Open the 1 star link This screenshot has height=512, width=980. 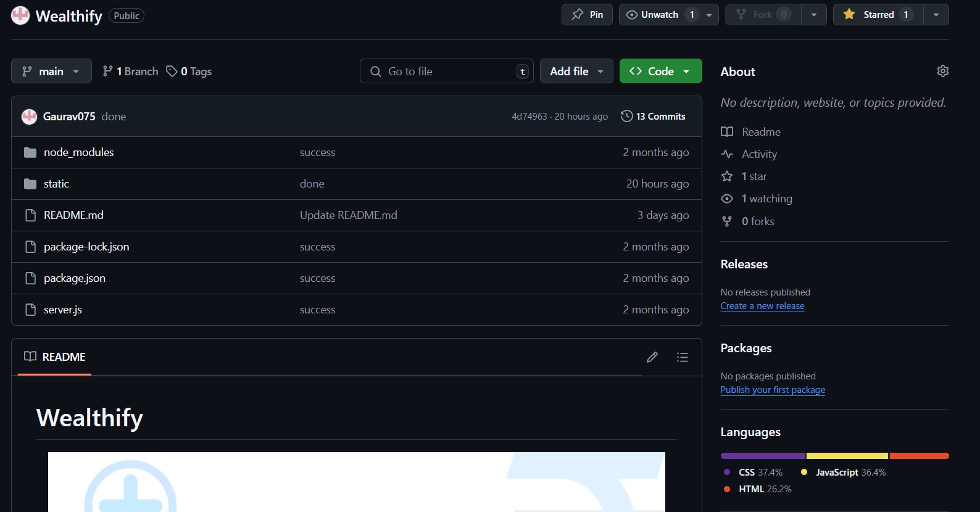[x=744, y=176]
